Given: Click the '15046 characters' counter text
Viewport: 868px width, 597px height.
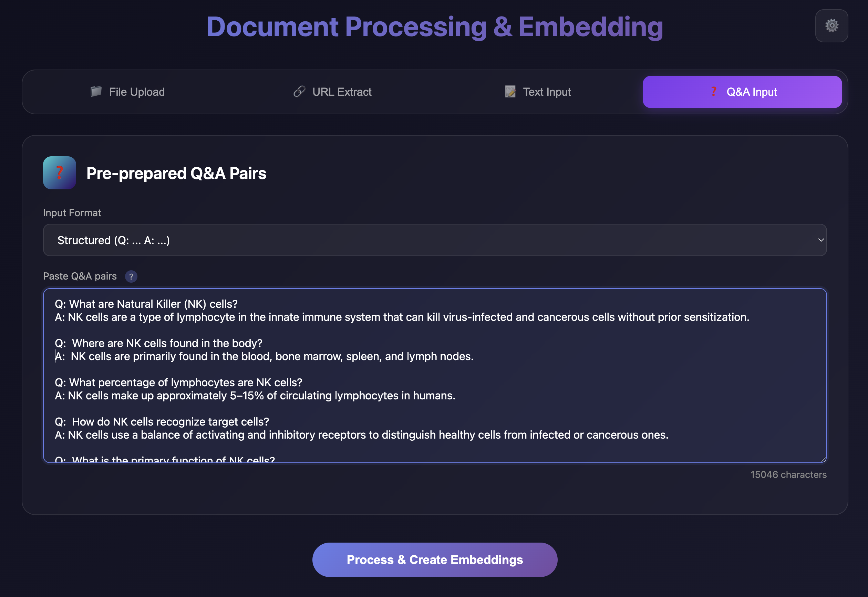Looking at the screenshot, I should (x=788, y=475).
